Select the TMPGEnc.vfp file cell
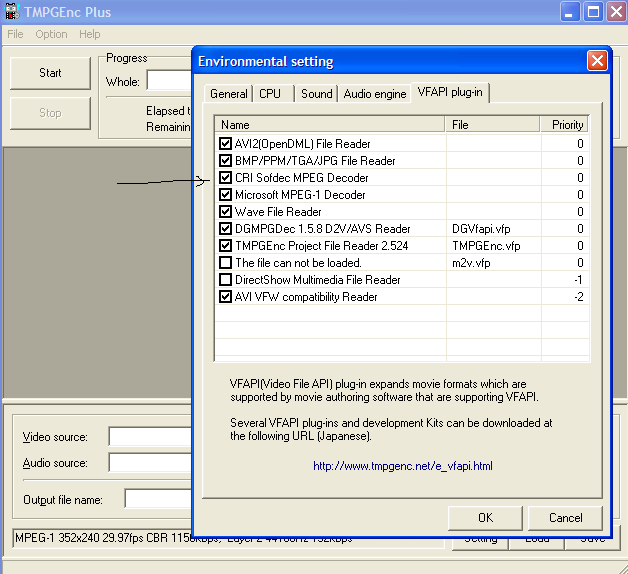 point(486,246)
